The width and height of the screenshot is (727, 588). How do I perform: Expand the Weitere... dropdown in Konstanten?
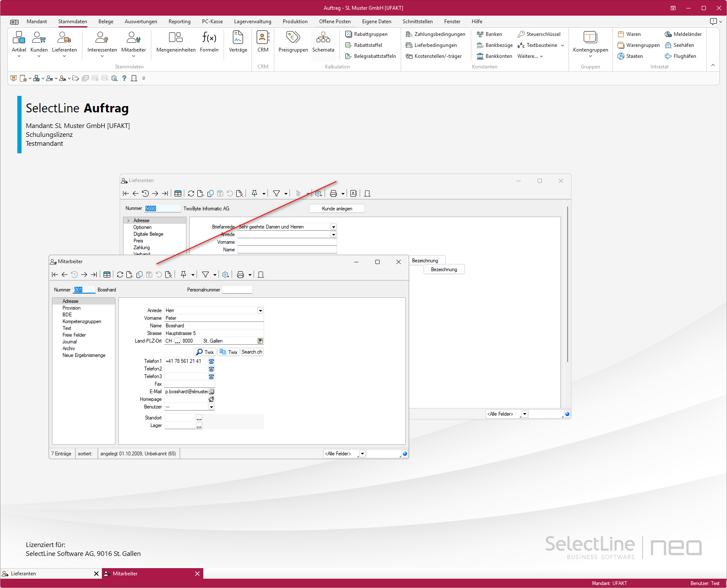click(530, 56)
